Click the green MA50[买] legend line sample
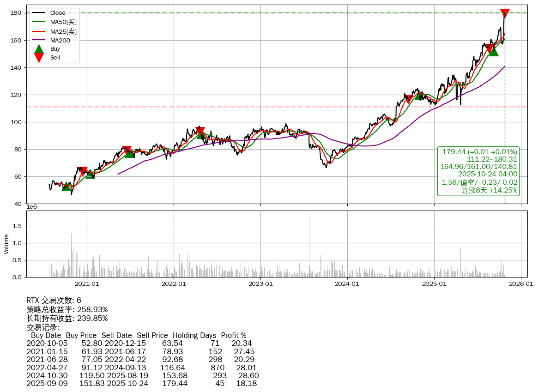This screenshot has height=392, width=538. tap(39, 22)
